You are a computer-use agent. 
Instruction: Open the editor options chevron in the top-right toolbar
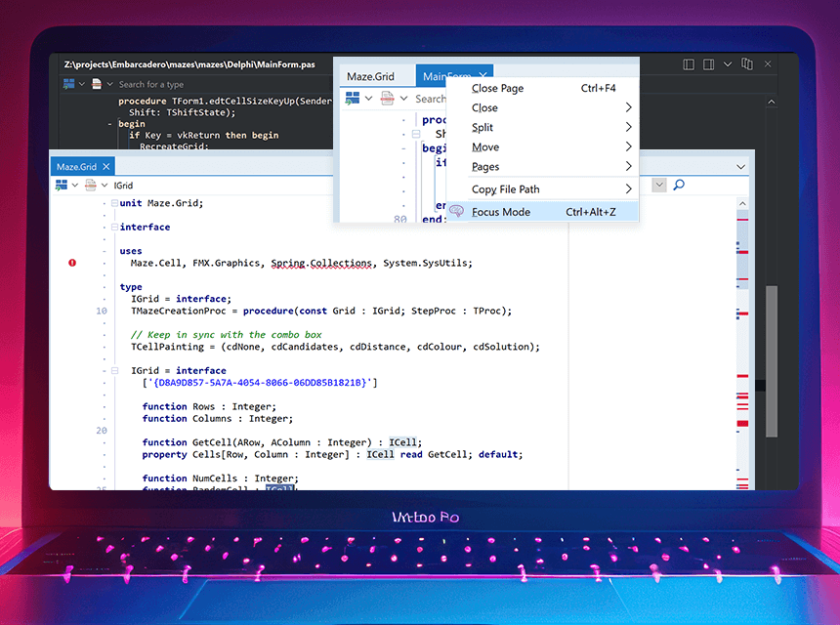[728, 63]
